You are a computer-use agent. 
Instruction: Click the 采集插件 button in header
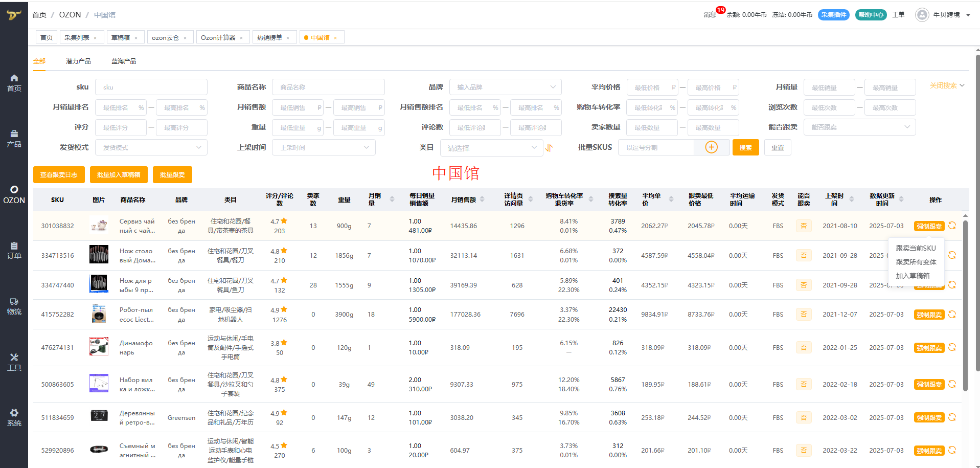(833, 15)
